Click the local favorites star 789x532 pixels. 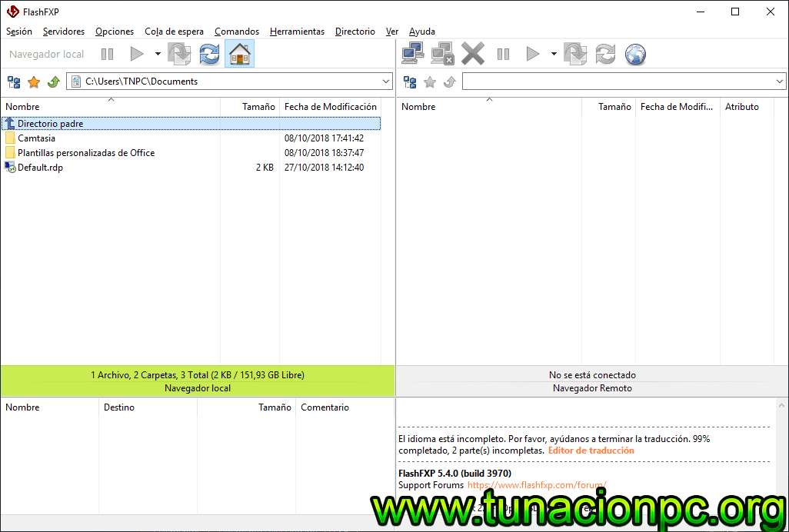[x=34, y=82]
